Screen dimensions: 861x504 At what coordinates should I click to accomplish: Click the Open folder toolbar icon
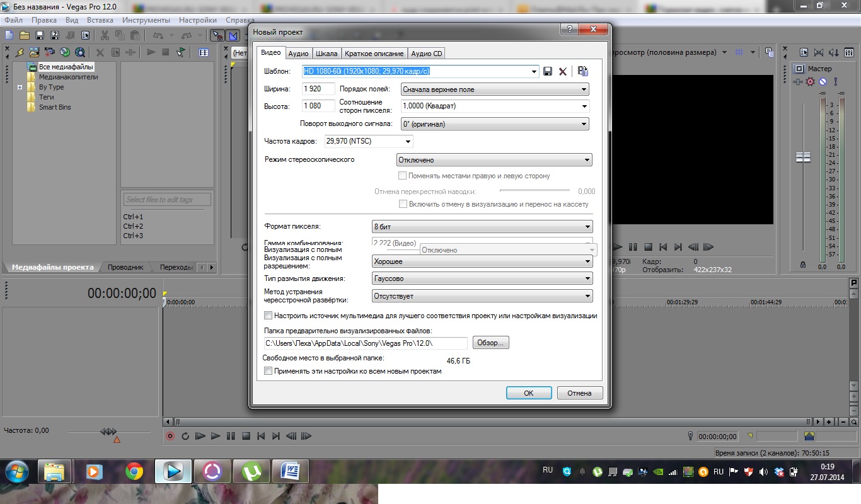(x=25, y=35)
